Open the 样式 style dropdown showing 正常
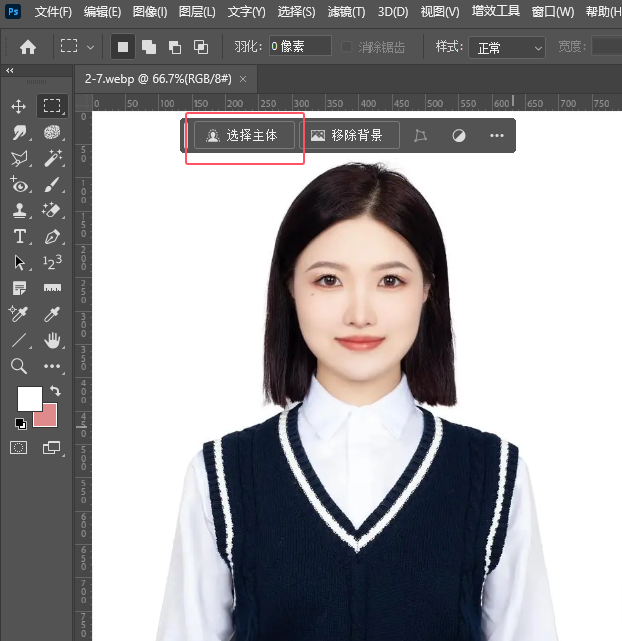The width and height of the screenshot is (622, 641). click(x=507, y=48)
